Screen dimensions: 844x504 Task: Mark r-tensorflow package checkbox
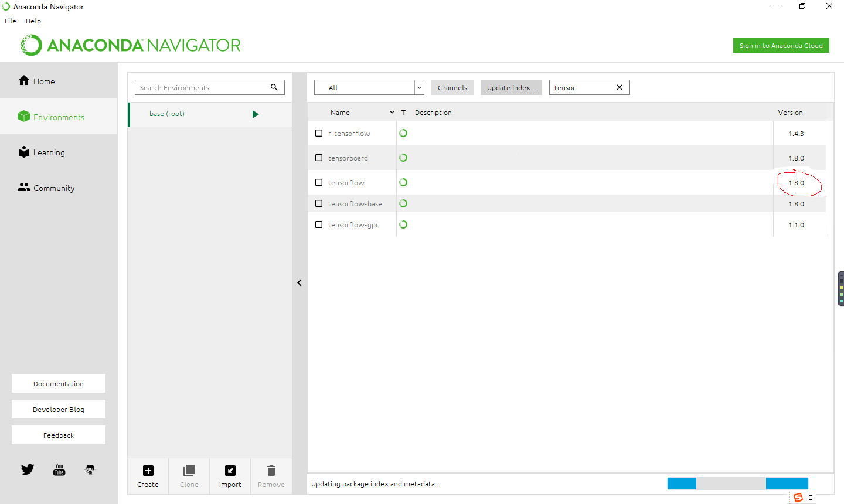tap(319, 133)
